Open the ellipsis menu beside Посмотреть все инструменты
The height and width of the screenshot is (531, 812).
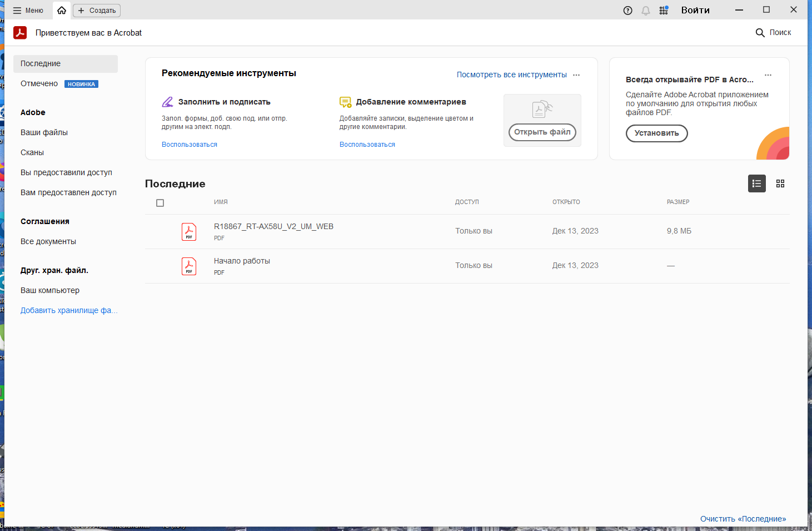pos(576,75)
